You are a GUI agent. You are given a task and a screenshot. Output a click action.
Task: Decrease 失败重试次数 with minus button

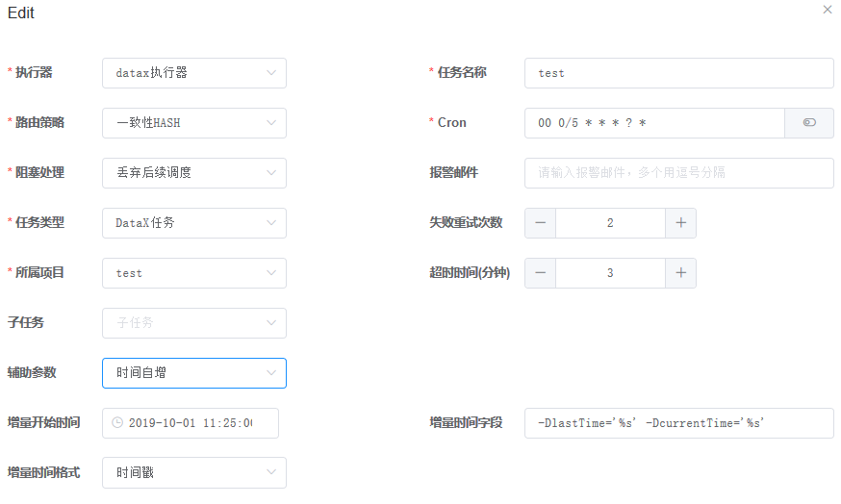pyautogui.click(x=541, y=223)
